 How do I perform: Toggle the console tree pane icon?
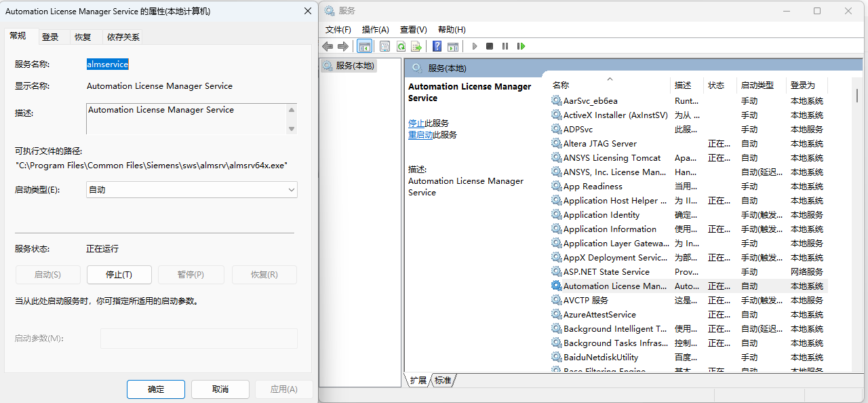(364, 45)
